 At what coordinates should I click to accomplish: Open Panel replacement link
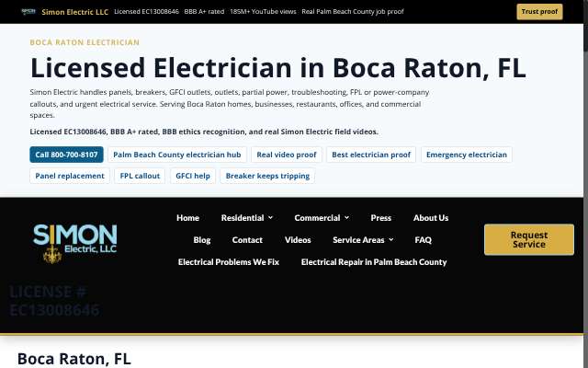(70, 176)
